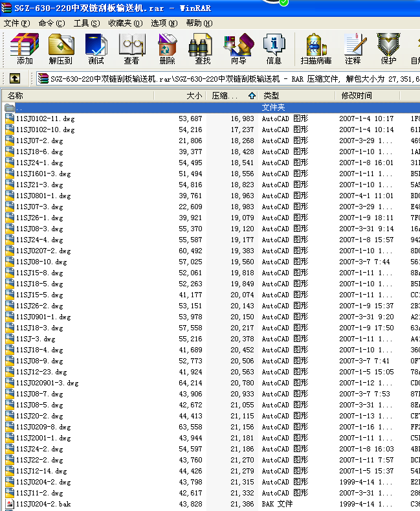
Task: Sort by Modified time (修改时间) column header
Action: [x=368, y=95]
